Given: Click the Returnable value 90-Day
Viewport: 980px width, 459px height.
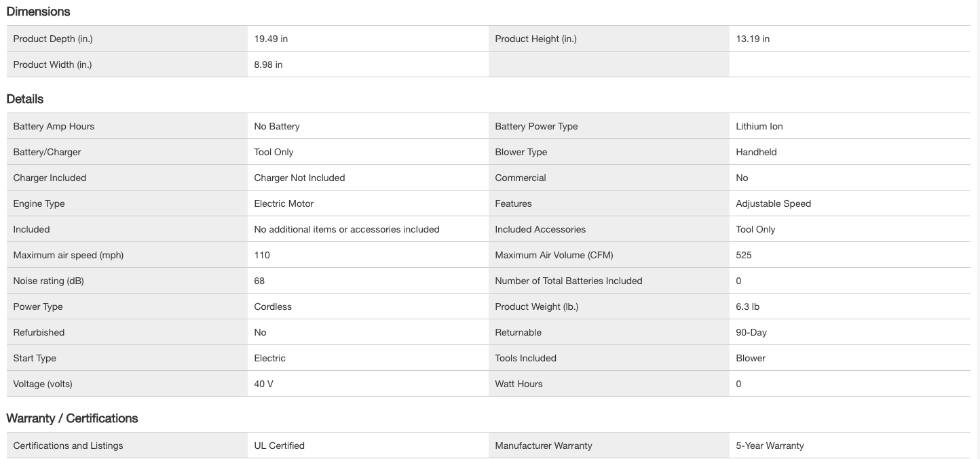Looking at the screenshot, I should (x=751, y=332).
